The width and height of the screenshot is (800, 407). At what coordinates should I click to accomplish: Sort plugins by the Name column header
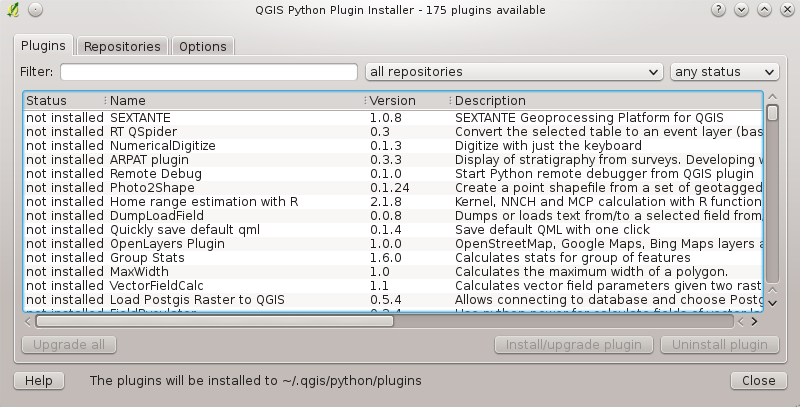(235, 100)
